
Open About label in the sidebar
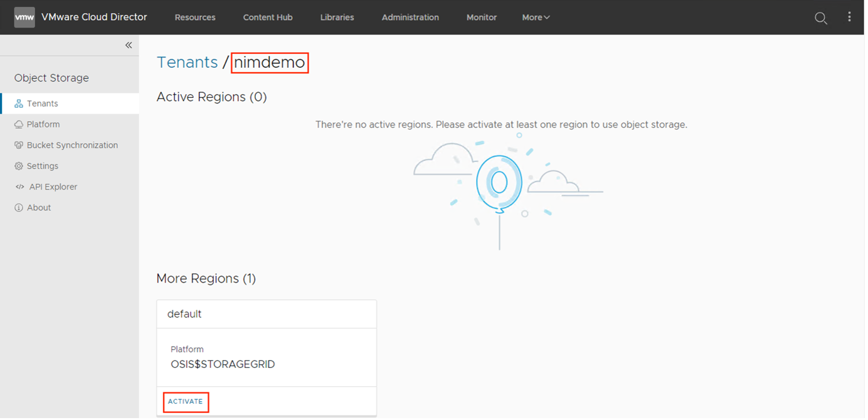coord(39,208)
